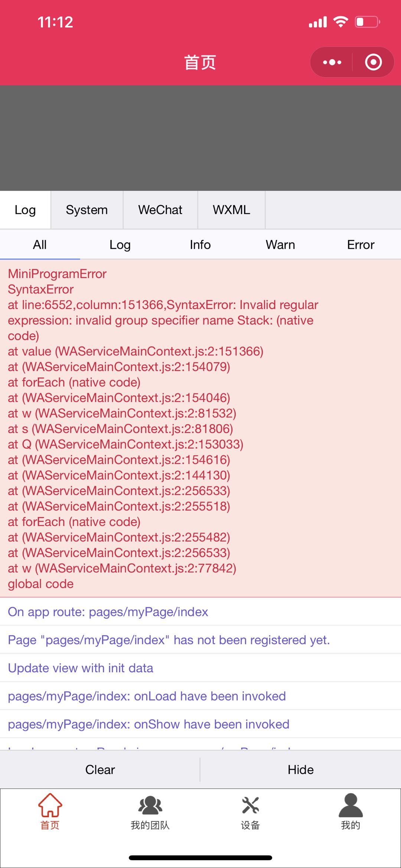
Task: Tap the three-dots more menu icon
Action: [x=332, y=62]
